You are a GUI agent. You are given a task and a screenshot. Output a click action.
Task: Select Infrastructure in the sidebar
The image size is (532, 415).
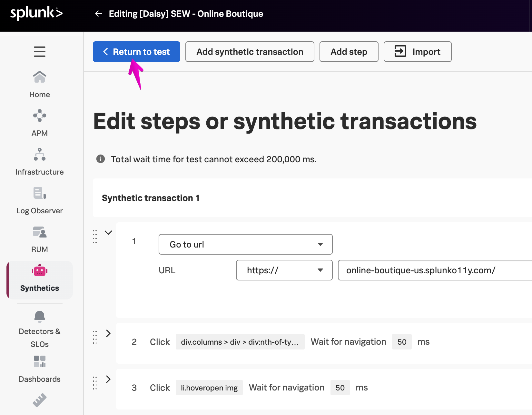point(39,161)
